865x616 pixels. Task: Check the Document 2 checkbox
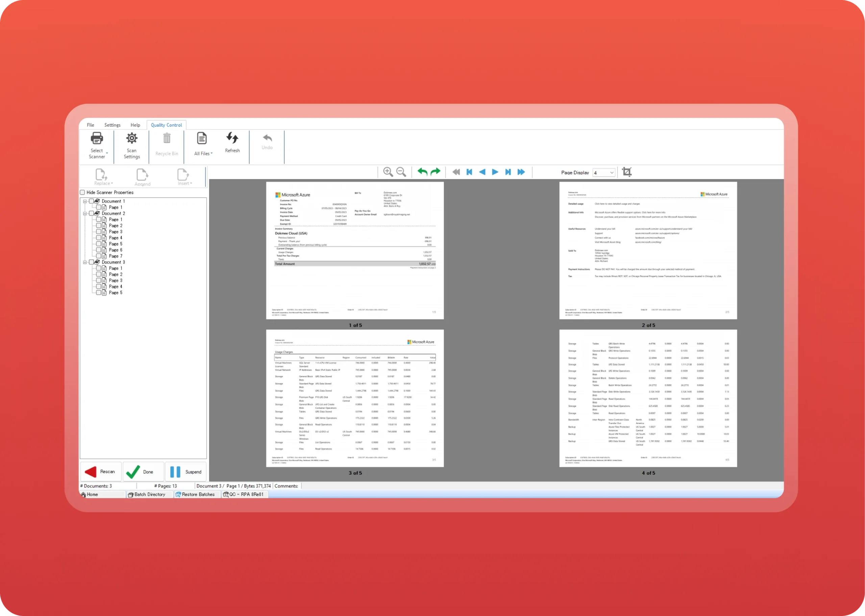(x=92, y=213)
